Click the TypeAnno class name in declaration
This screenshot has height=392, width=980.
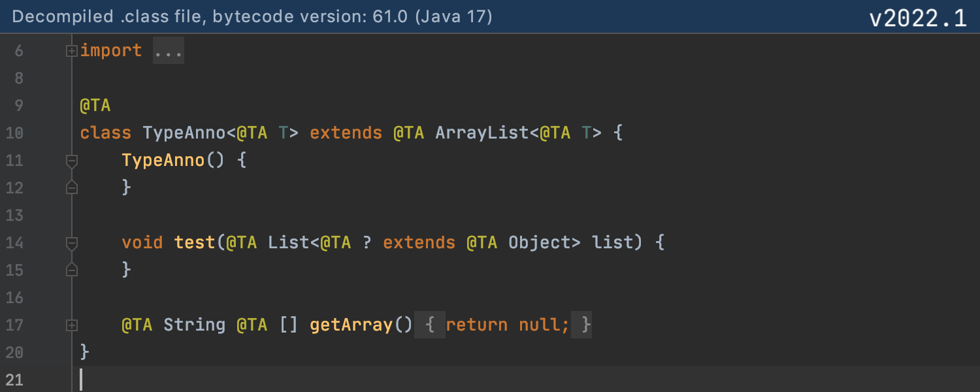pyautogui.click(x=184, y=133)
